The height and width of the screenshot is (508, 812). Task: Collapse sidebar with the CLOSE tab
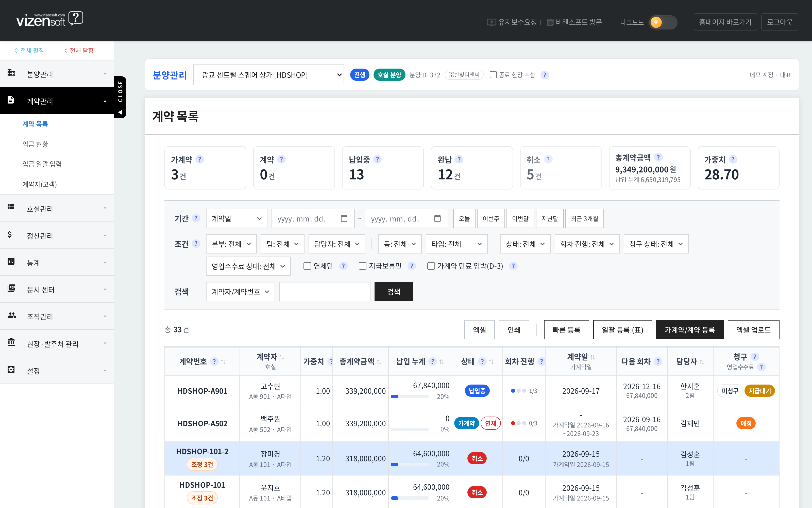tap(120, 97)
